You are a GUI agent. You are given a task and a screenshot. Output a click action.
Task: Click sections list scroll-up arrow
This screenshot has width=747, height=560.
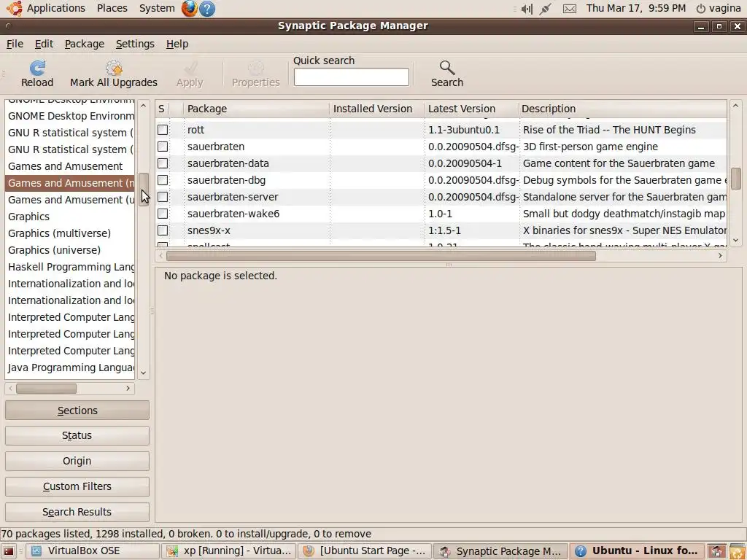point(144,106)
